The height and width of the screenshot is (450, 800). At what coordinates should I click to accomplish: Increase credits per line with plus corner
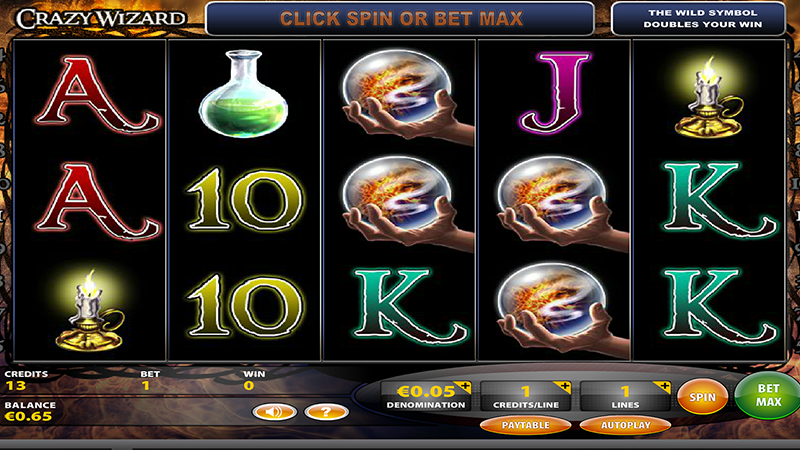tap(564, 387)
